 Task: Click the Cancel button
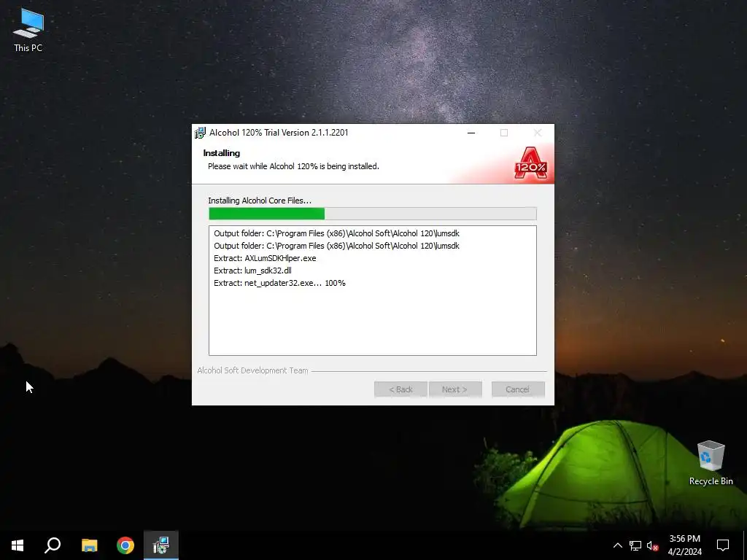click(518, 389)
